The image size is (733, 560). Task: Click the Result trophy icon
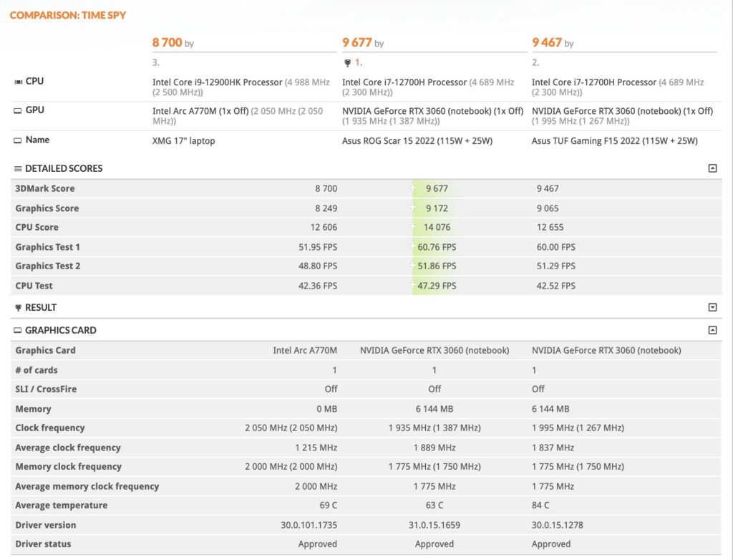point(18,307)
